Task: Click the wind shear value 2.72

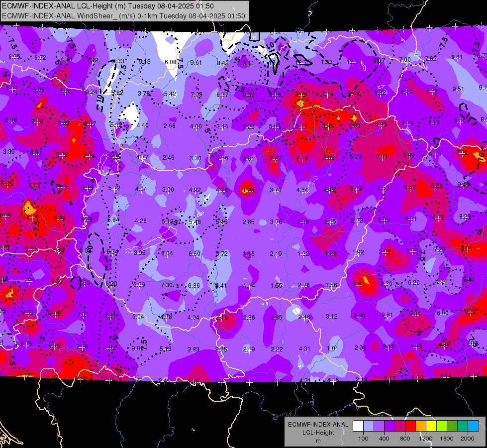Action: click(x=357, y=221)
